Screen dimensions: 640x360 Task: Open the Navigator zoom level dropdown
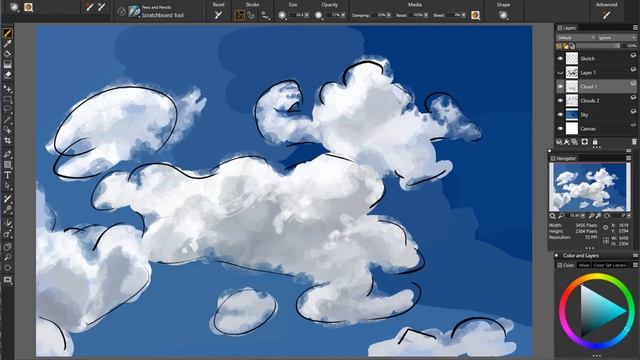pyautogui.click(x=582, y=216)
